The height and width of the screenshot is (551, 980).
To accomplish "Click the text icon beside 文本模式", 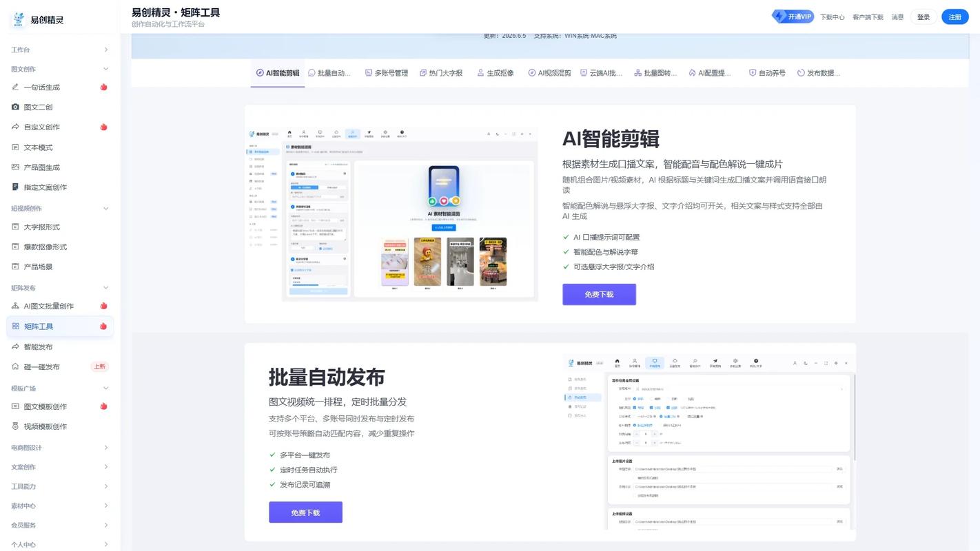I will (16, 147).
